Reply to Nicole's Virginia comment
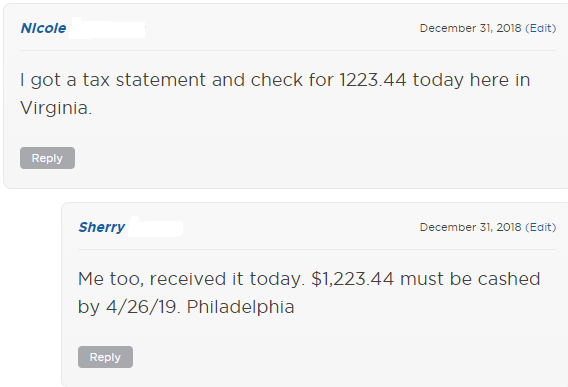This screenshot has height=387, width=568. [47, 158]
